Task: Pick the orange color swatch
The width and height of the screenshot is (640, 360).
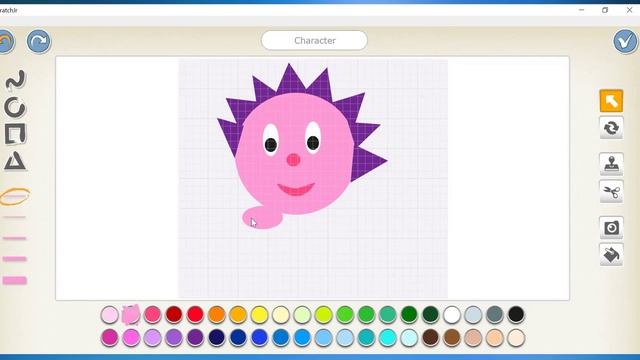Action: 216,315
